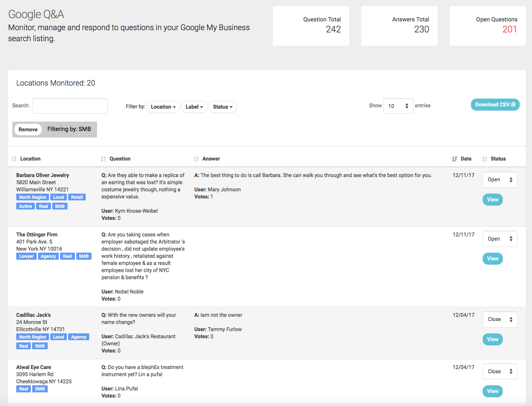Screen dimensions: 532x406
Task: Open the Label filter dropdown
Action: pyautogui.click(x=194, y=107)
